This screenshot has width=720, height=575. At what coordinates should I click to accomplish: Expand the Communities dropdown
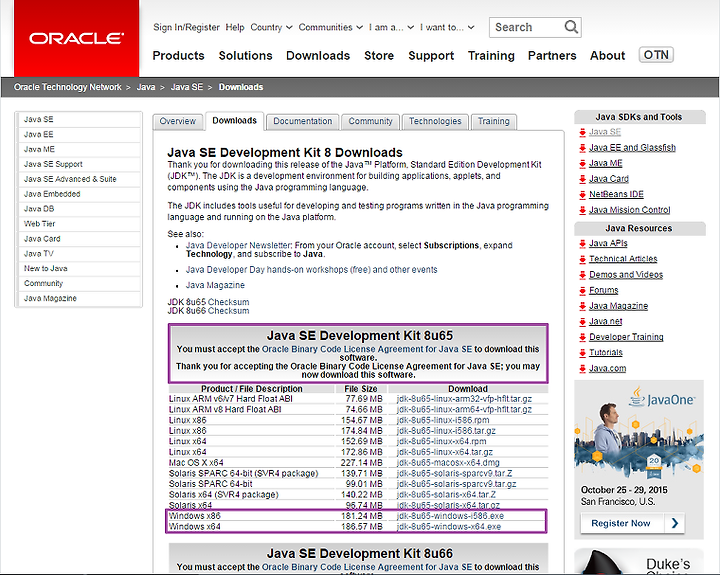[x=331, y=28]
